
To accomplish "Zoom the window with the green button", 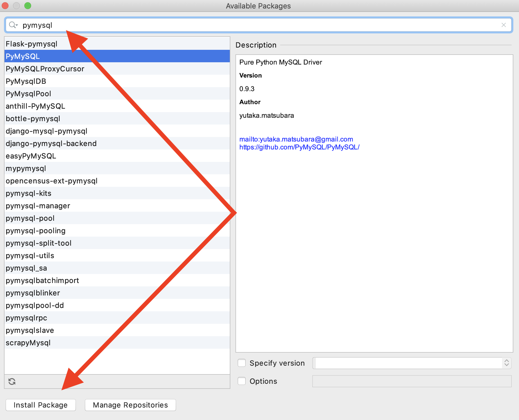I will pos(28,6).
